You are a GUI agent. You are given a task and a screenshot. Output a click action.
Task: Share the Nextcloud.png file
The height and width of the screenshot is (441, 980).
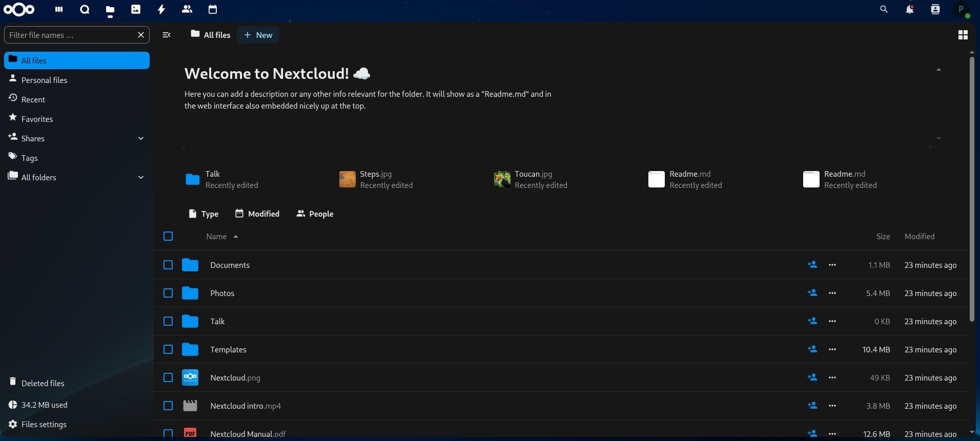[812, 377]
